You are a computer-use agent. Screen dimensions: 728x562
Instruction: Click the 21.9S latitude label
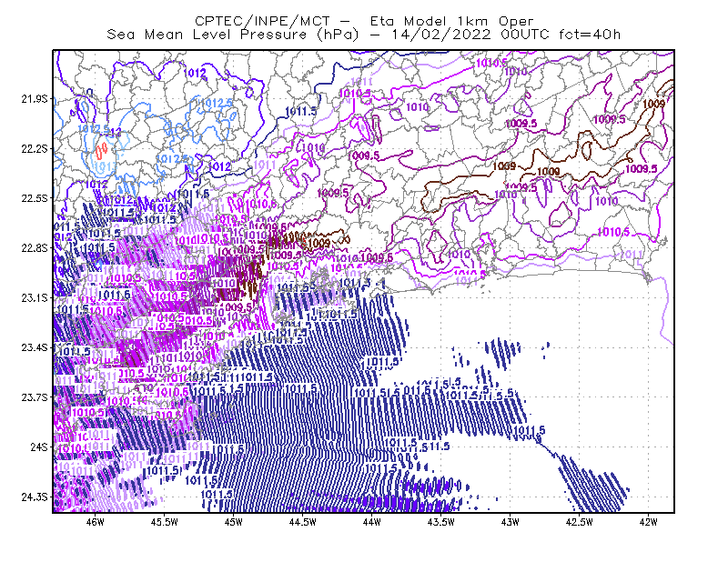tap(35, 99)
